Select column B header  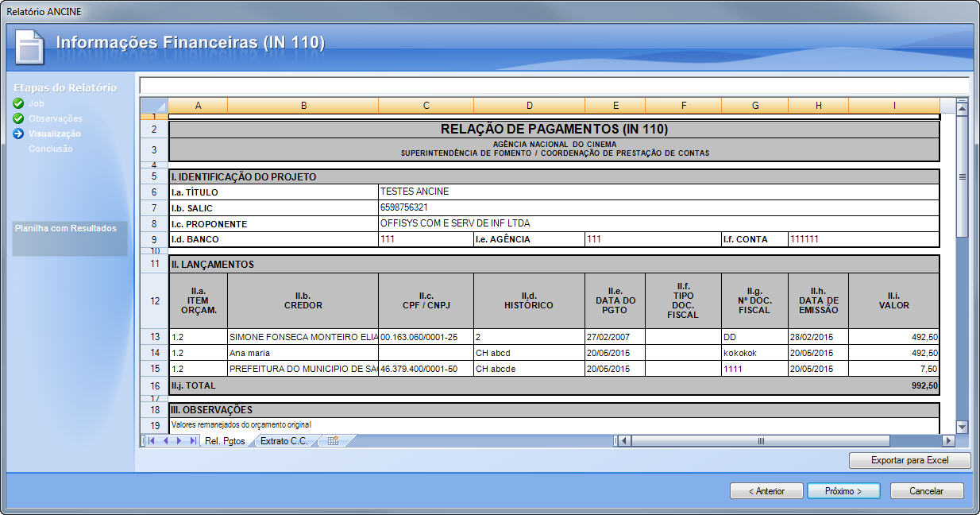303,106
